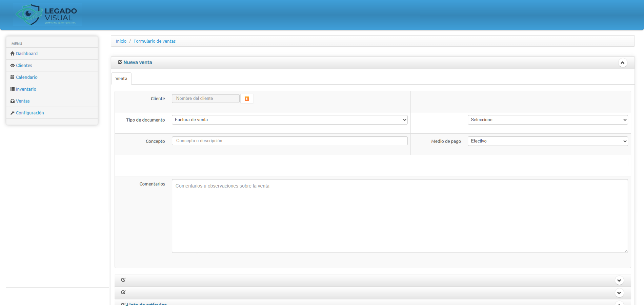Click inside the Comentarios text area
This screenshot has width=644, height=306.
399,216
